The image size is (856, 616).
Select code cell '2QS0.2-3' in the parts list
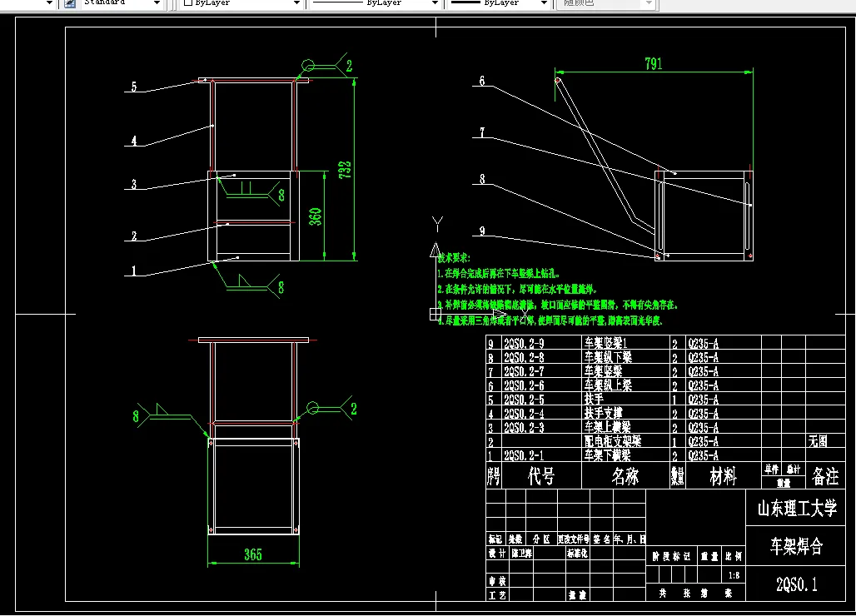524,427
